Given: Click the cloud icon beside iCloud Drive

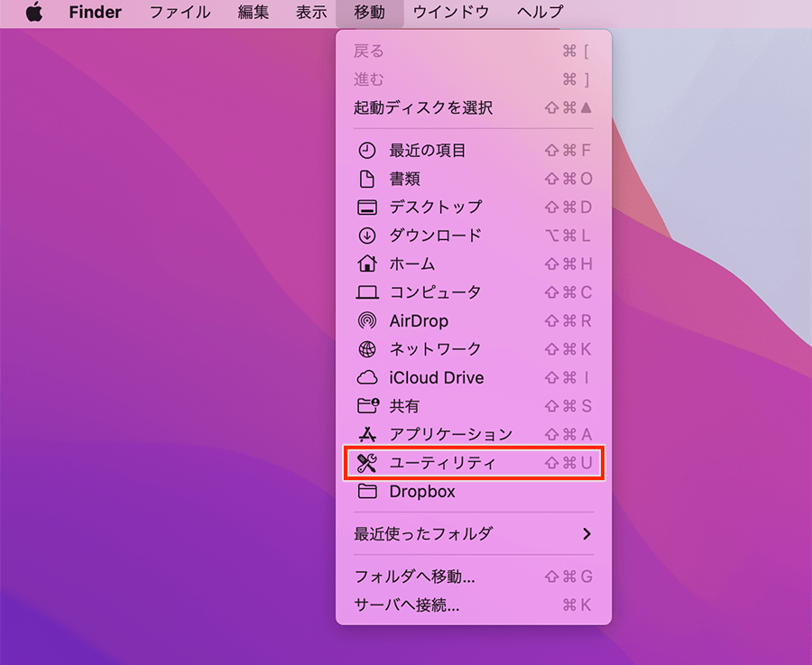Looking at the screenshot, I should [x=367, y=377].
